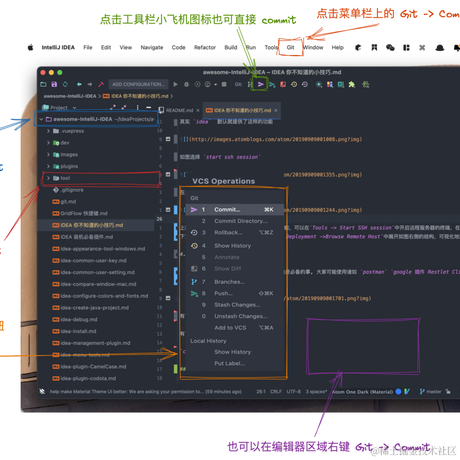Click the Save All toolbar icon

point(54,84)
